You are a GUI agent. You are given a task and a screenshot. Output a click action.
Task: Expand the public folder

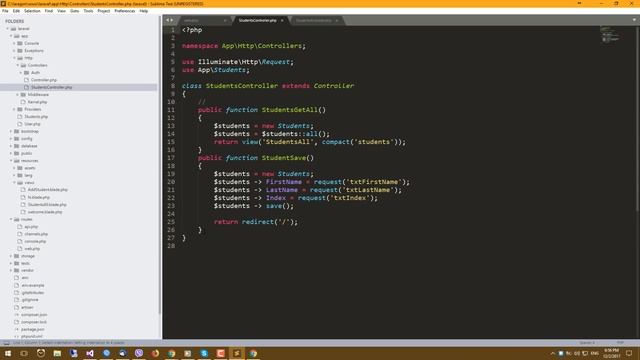[x=11, y=153]
